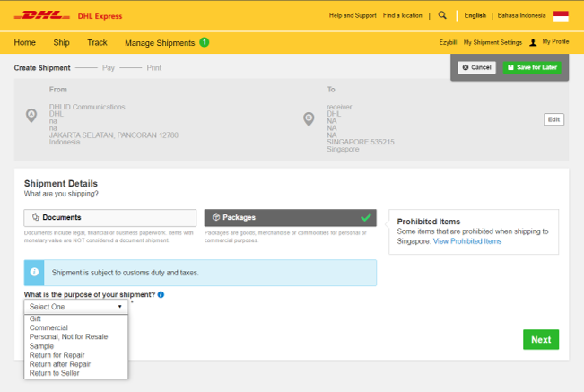Click the destination location pin B icon
The image size is (584, 392).
309,119
